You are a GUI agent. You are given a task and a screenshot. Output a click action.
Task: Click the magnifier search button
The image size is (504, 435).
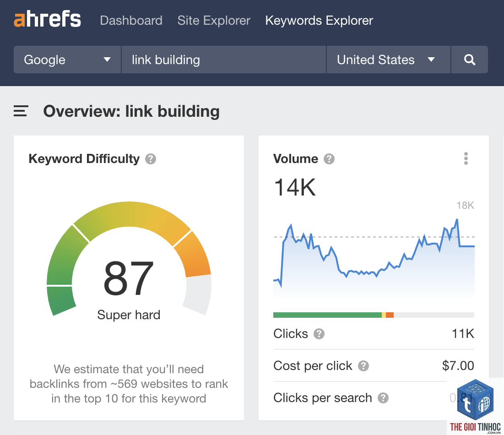[x=470, y=60]
